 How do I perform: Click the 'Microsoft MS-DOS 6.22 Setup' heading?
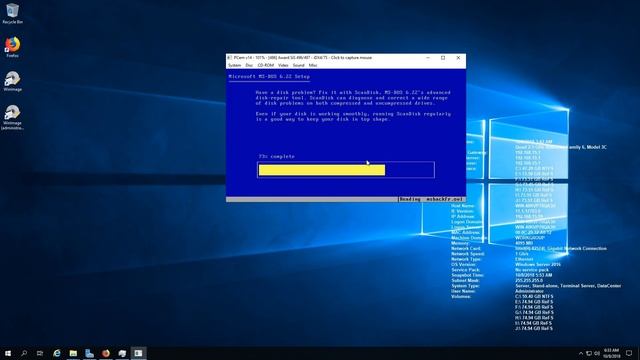click(x=269, y=76)
